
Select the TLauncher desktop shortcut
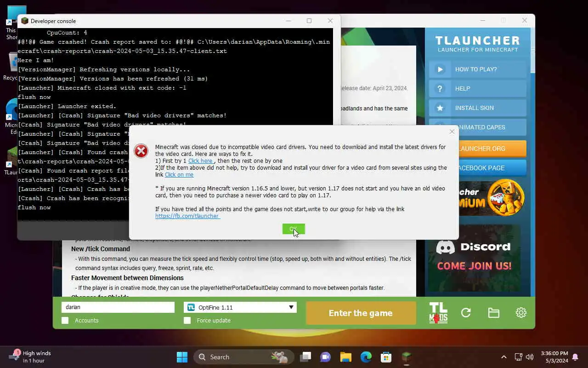click(x=11, y=161)
